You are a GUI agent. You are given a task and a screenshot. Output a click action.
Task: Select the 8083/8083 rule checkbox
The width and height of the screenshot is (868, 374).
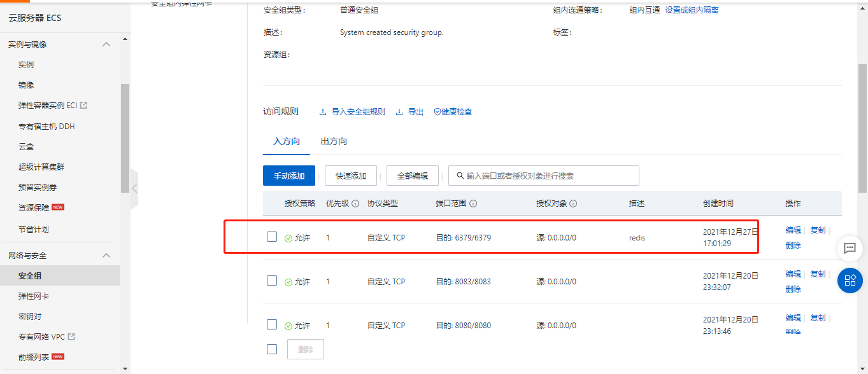pos(272,280)
